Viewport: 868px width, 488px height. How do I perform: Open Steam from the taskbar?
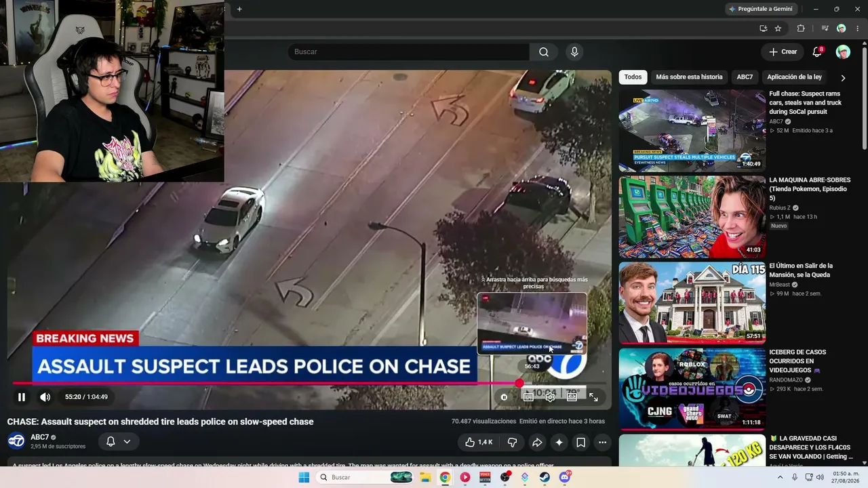coord(545,477)
